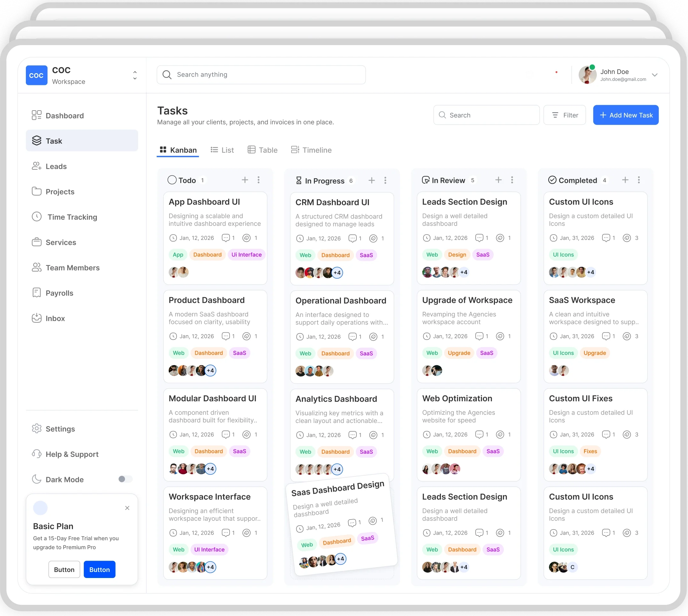
Task: Close the Basic Plan promo card
Action: point(127,508)
